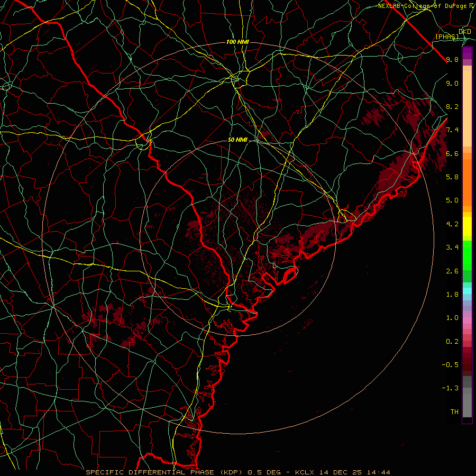The height and width of the screenshot is (476, 476).
Task: Click the 4.2 value on color scale
Action: pyautogui.click(x=452, y=224)
